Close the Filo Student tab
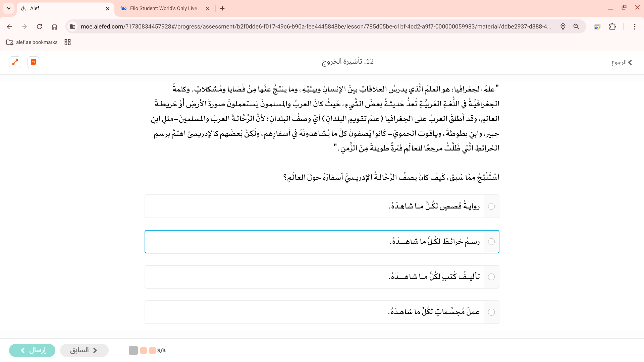This screenshot has height=362, width=644. [208, 9]
